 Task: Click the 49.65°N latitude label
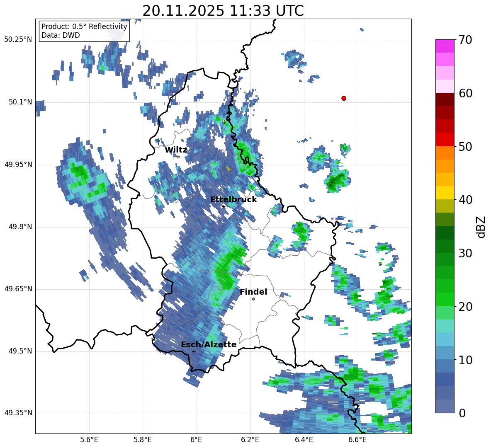pyautogui.click(x=18, y=289)
